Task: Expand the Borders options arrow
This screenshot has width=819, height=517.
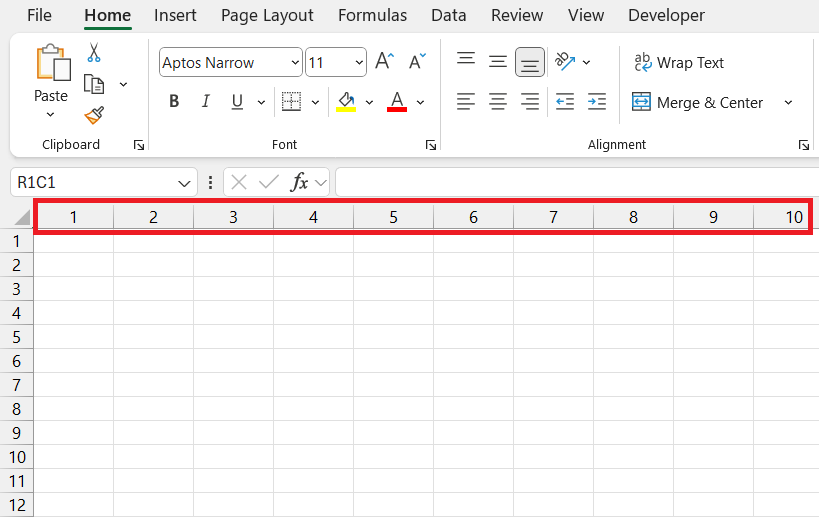Action: [x=315, y=102]
